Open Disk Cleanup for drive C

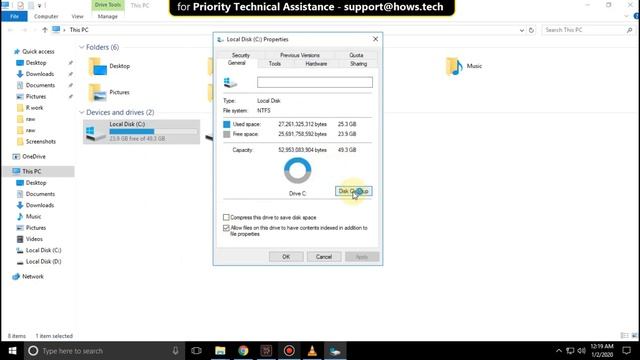353,191
